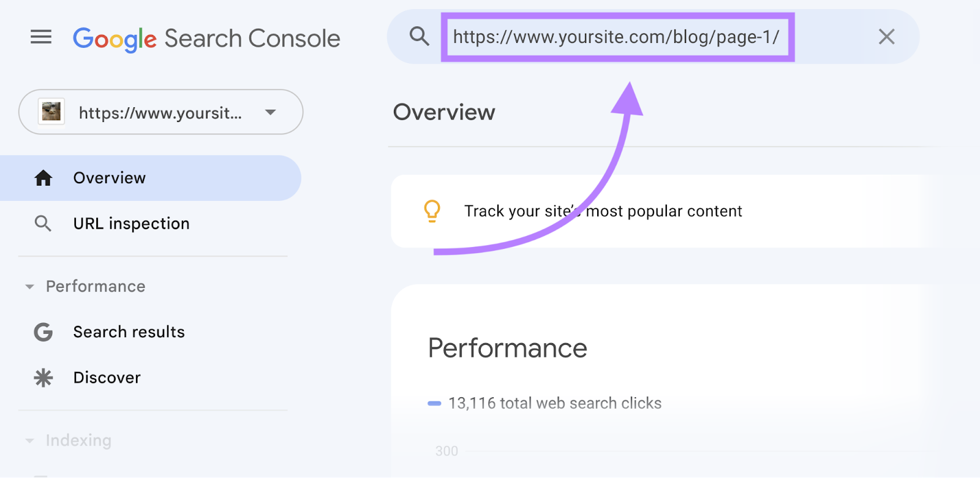Click the magnifier icon beside URL inspection

[42, 223]
